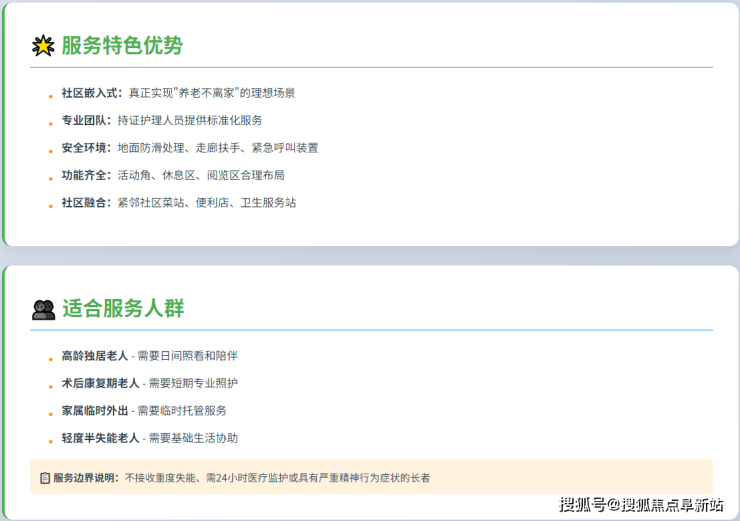
Task: Click the bold 服务边界说明 label
Action: (x=86, y=478)
